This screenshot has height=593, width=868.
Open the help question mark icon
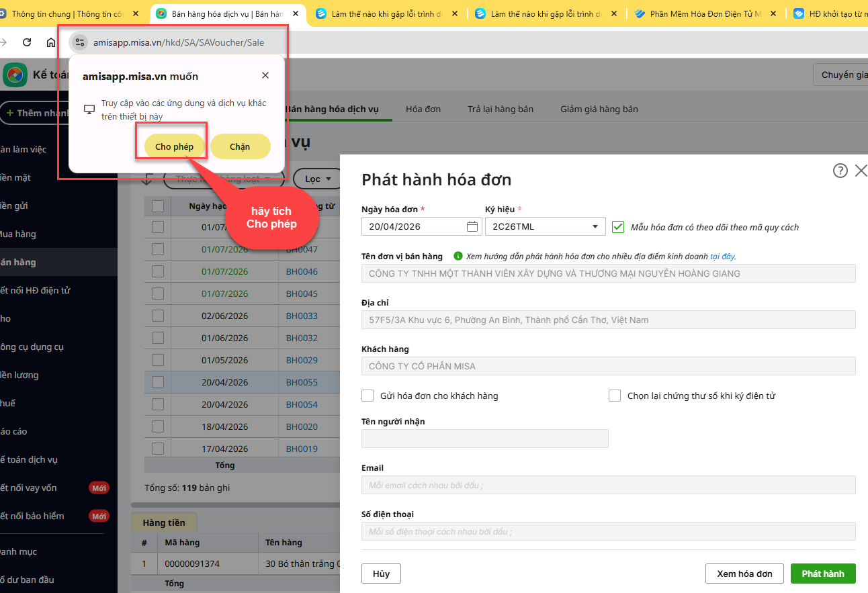point(840,171)
